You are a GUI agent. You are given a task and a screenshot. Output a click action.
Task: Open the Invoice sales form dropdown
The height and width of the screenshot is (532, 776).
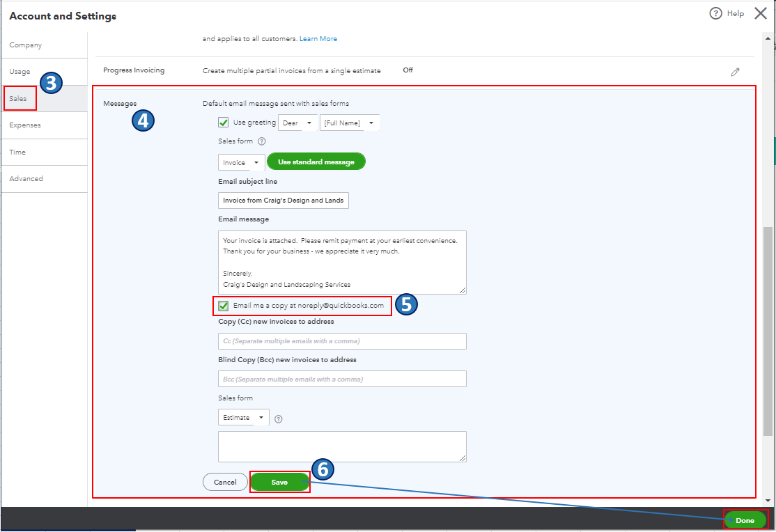tap(241, 161)
